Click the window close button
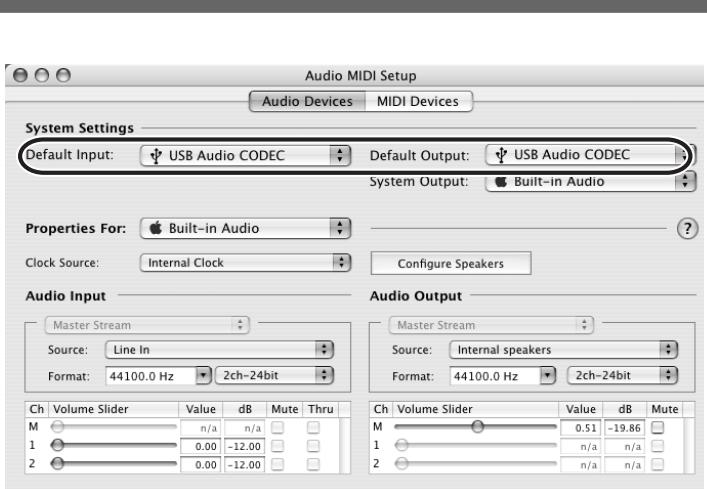707x489 pixels. 20,75
